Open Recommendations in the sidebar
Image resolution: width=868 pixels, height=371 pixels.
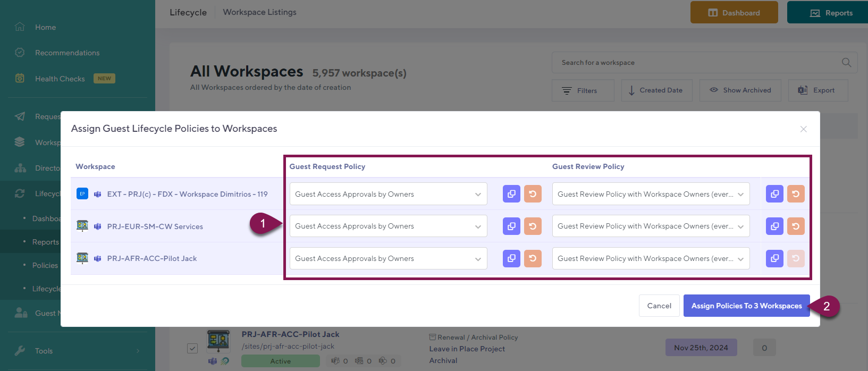pos(67,53)
